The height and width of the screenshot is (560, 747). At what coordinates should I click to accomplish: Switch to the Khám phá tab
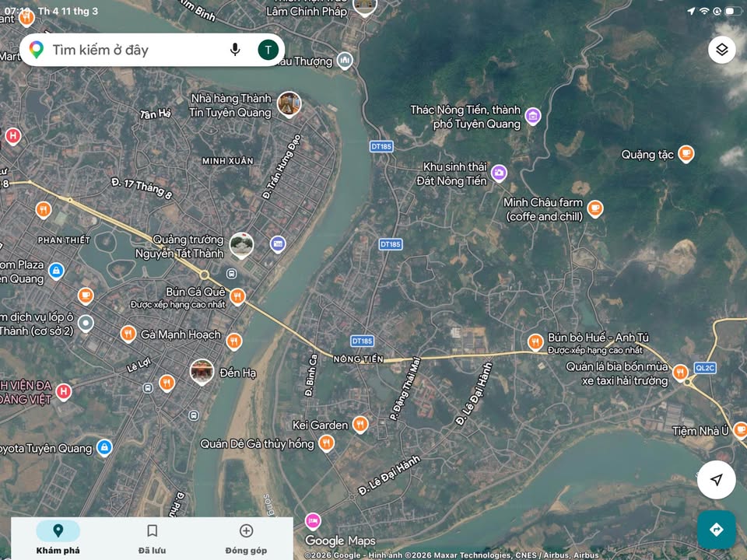point(58,538)
